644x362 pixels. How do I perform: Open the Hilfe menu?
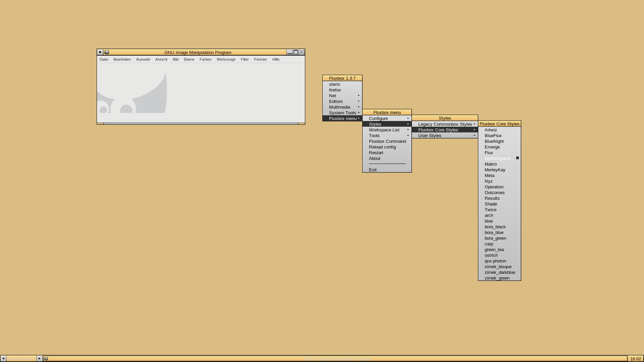(276, 59)
